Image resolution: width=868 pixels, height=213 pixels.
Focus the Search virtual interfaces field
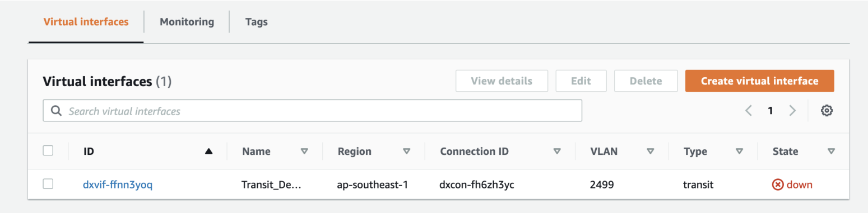tap(312, 111)
